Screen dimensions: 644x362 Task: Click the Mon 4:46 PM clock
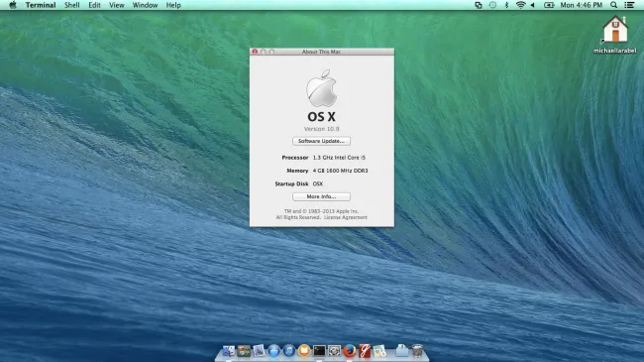click(582, 5)
